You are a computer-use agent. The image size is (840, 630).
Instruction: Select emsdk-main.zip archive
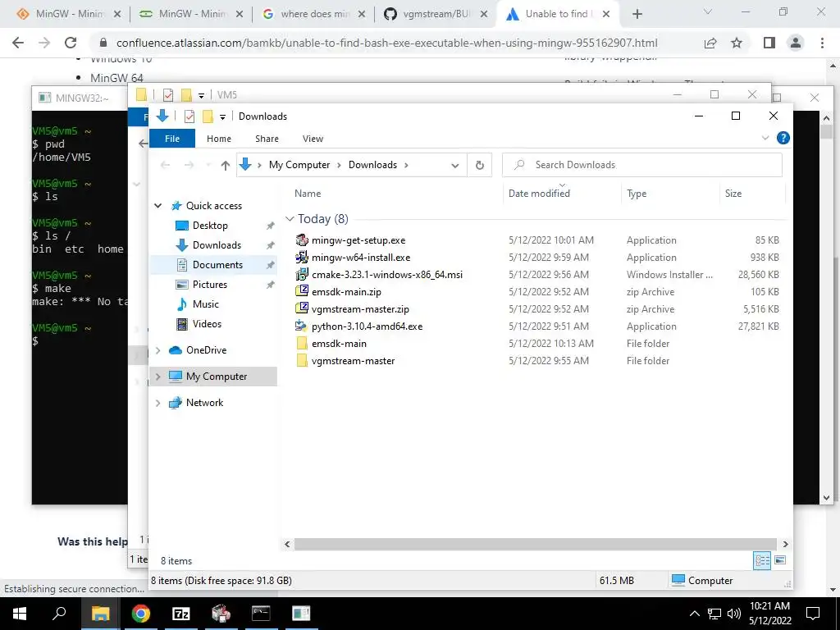pyautogui.click(x=346, y=292)
